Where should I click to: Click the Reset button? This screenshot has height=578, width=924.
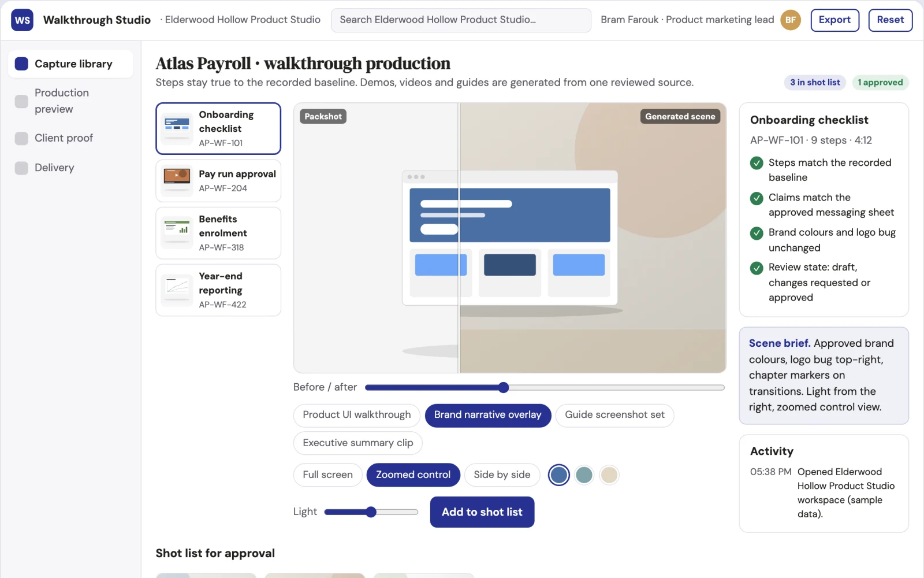point(890,20)
